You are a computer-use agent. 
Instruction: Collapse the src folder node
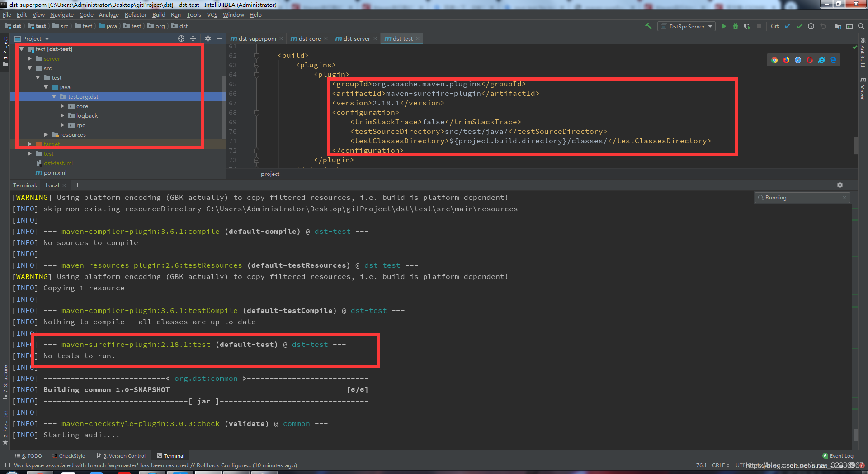coord(29,68)
